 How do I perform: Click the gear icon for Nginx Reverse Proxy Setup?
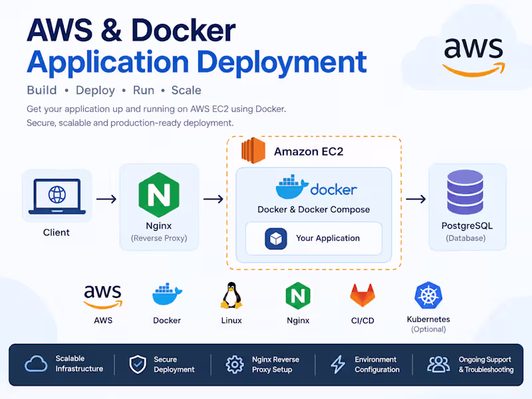click(235, 364)
